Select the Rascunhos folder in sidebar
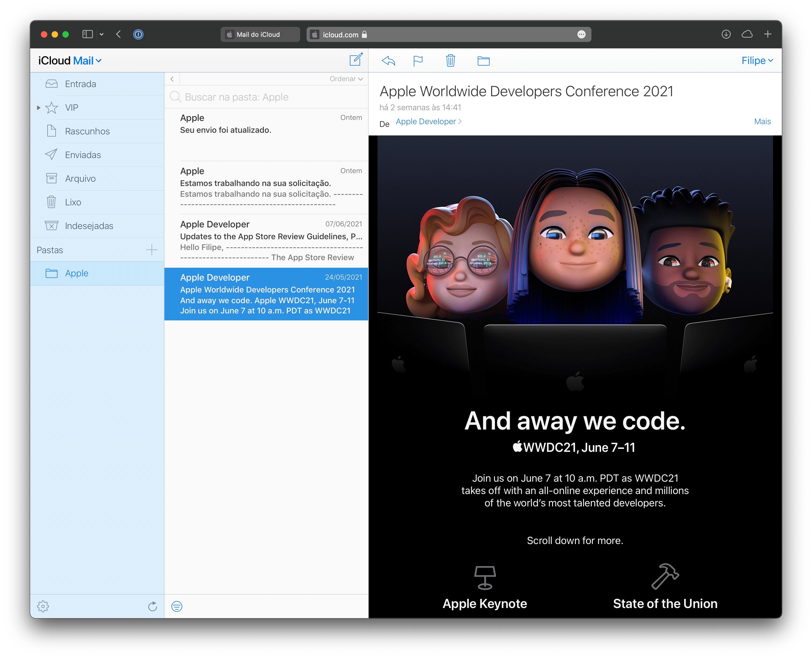 pyautogui.click(x=86, y=131)
